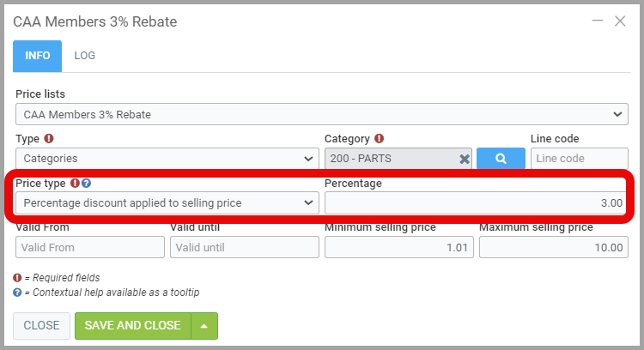Expand the Type dropdown

[x=167, y=158]
